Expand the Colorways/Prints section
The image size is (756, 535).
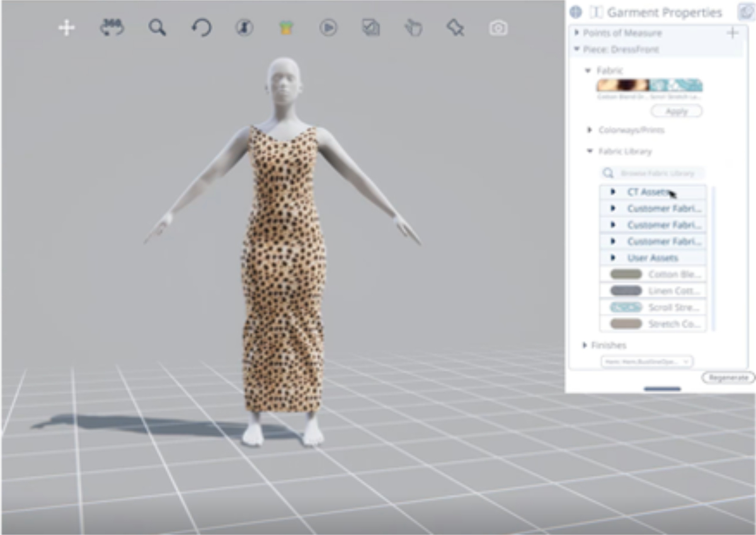pos(590,130)
